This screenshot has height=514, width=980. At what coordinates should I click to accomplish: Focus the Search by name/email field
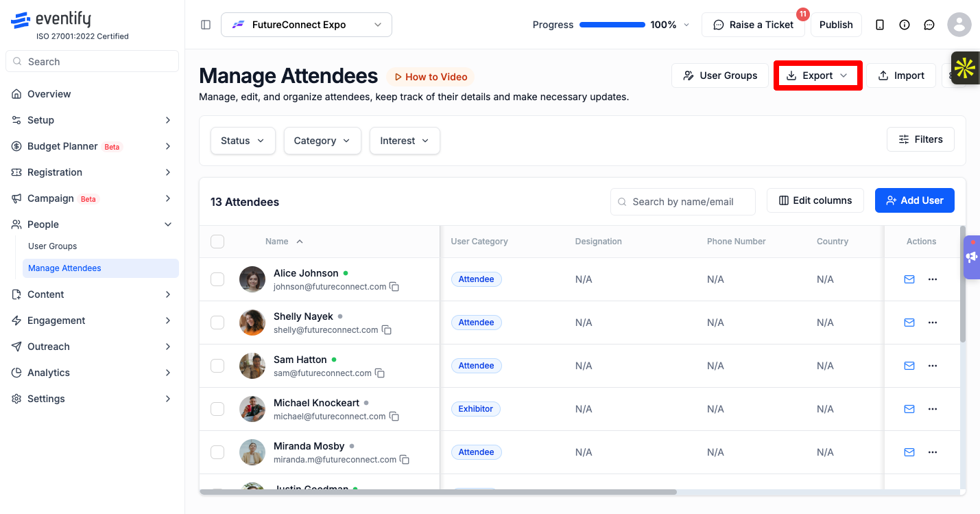click(x=683, y=202)
